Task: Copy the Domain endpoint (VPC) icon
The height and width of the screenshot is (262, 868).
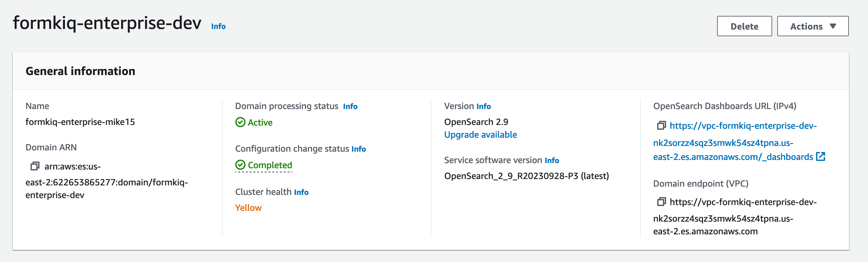Action: (661, 202)
